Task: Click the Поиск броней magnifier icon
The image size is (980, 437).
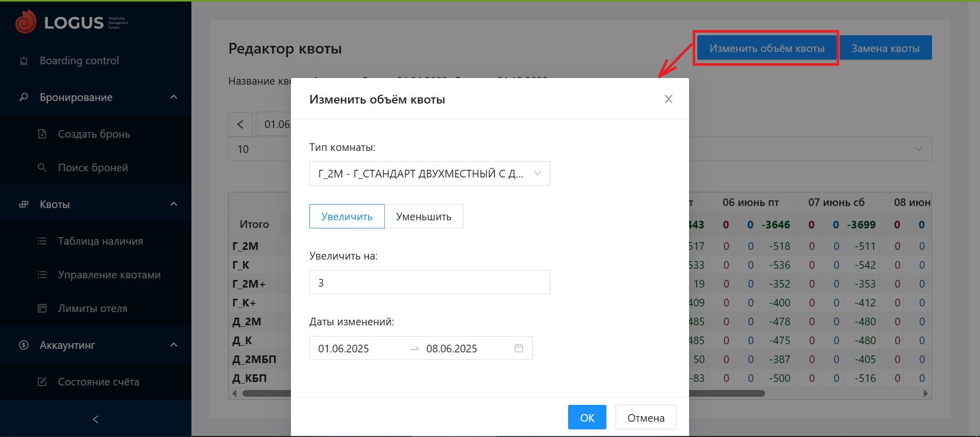Action: tap(42, 167)
